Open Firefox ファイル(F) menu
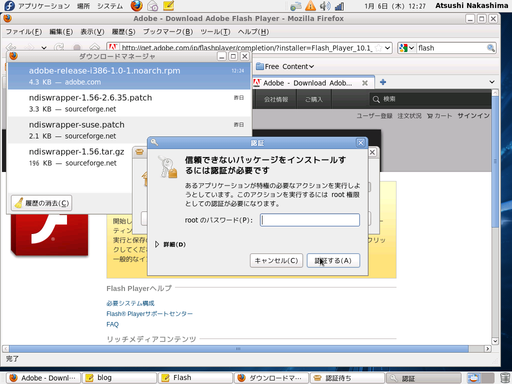 coord(24,32)
